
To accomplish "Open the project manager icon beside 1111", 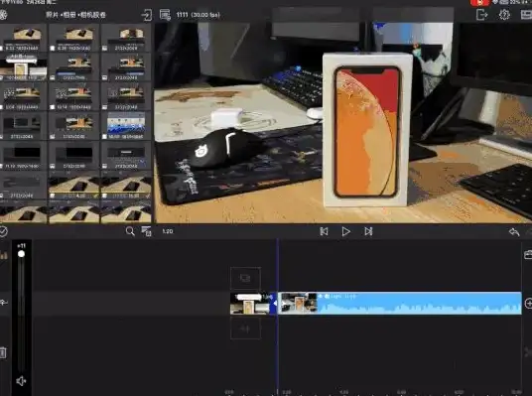I will (165, 15).
